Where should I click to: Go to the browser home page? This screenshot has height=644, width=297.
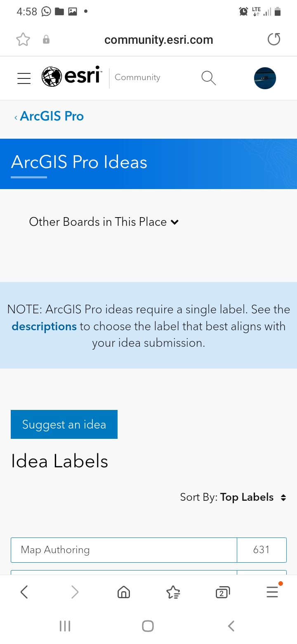123,592
